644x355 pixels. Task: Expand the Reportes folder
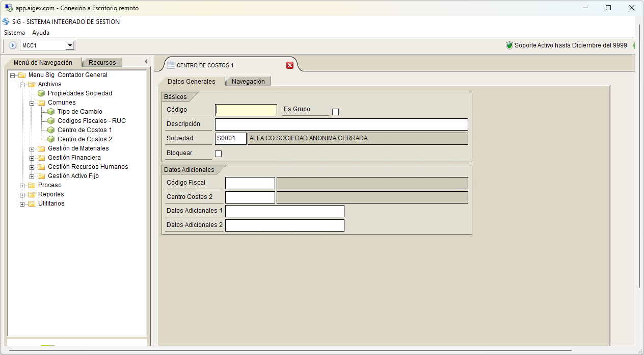(x=22, y=195)
